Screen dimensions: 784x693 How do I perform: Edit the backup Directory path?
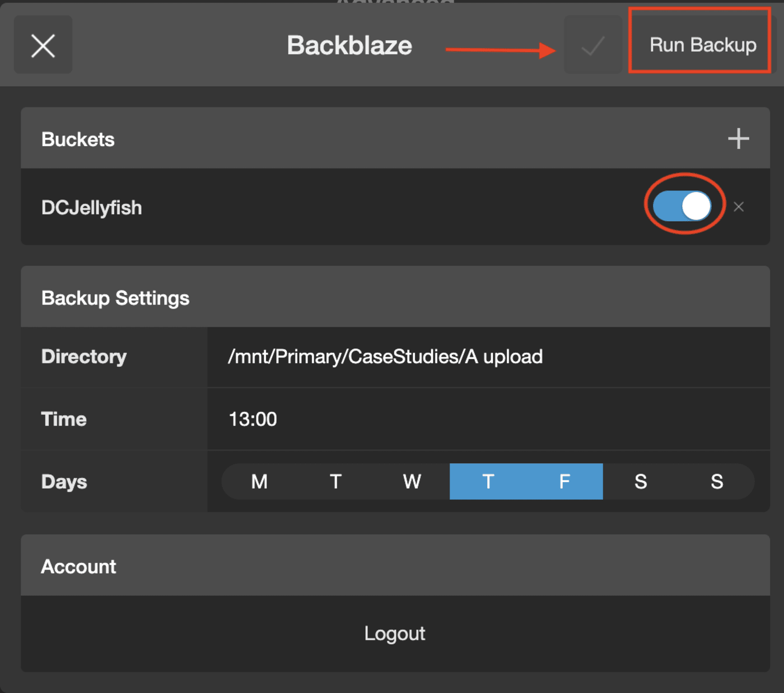385,357
